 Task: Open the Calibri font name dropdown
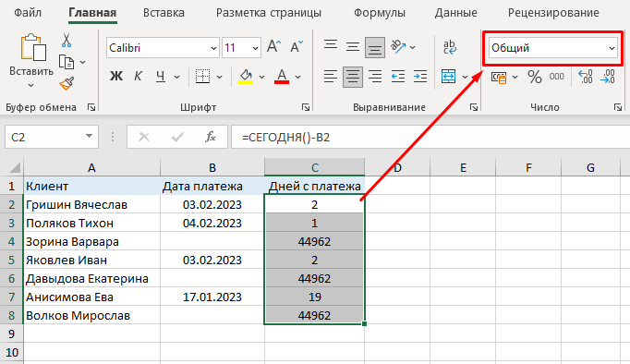(x=163, y=48)
